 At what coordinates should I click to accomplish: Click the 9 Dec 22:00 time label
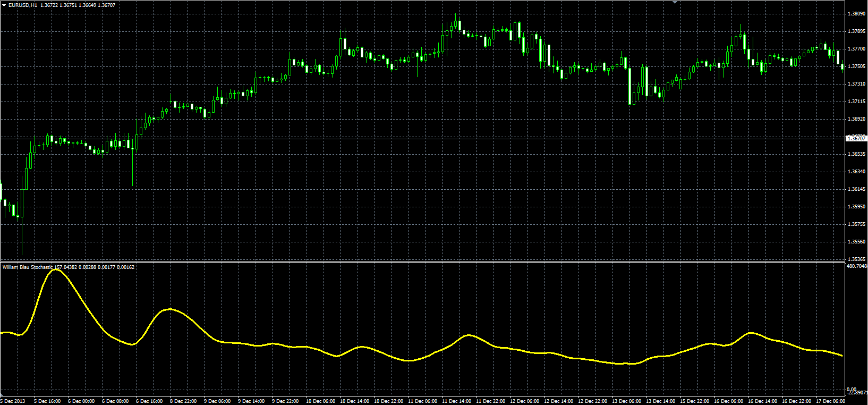click(285, 401)
